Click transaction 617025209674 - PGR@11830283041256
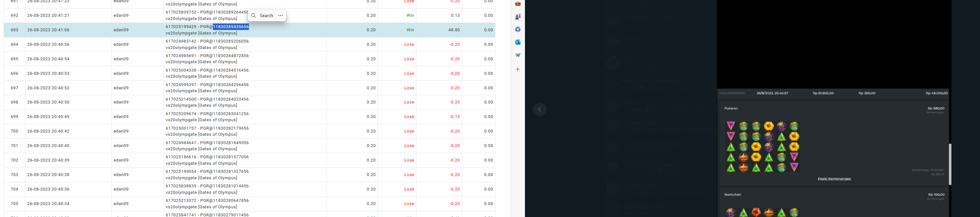 [x=207, y=113]
